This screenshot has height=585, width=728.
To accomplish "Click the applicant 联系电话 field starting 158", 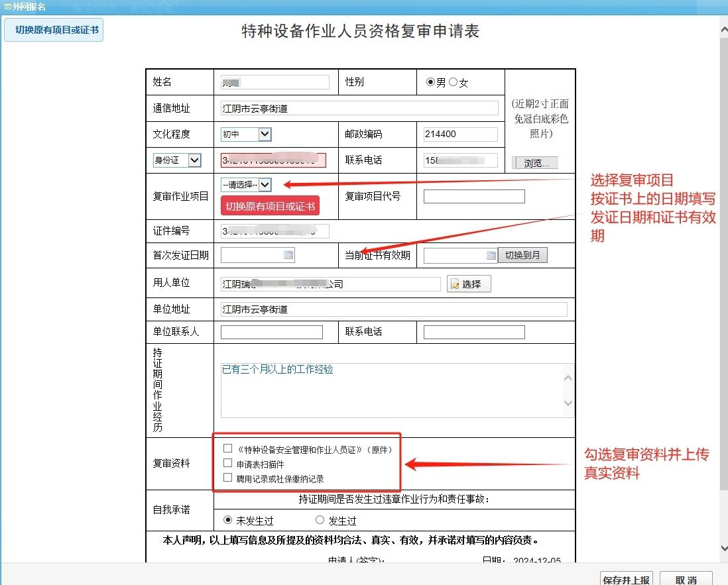I will [461, 160].
